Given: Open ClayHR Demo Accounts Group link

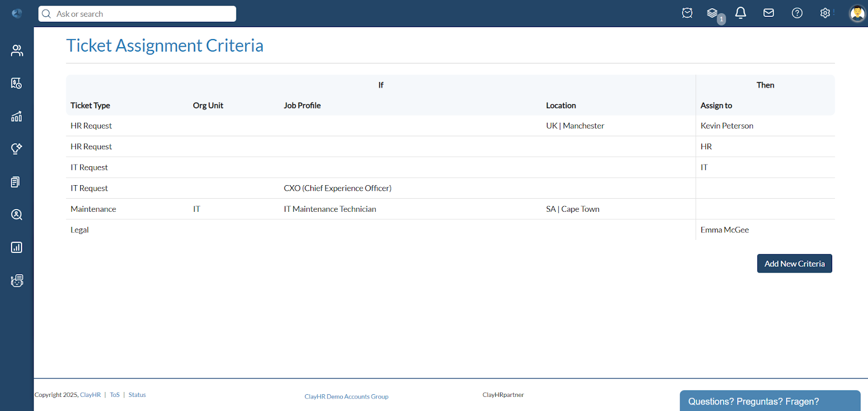Looking at the screenshot, I should coord(346,396).
